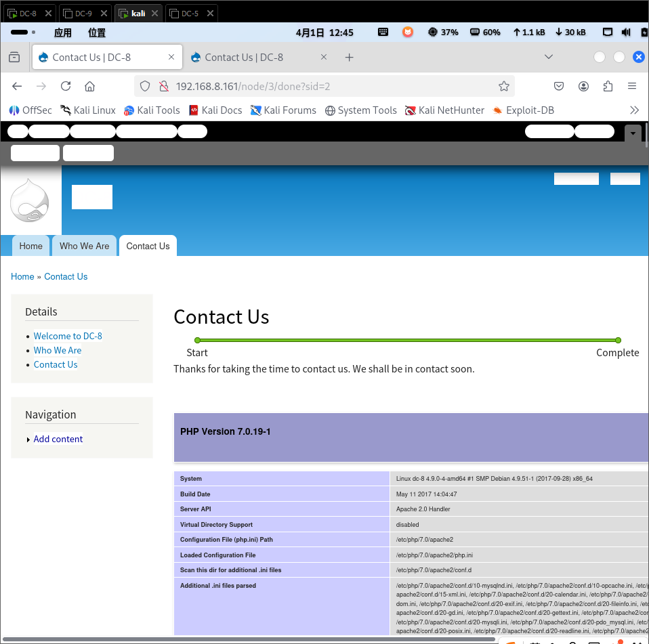Click the Add content navigation link

click(x=58, y=439)
